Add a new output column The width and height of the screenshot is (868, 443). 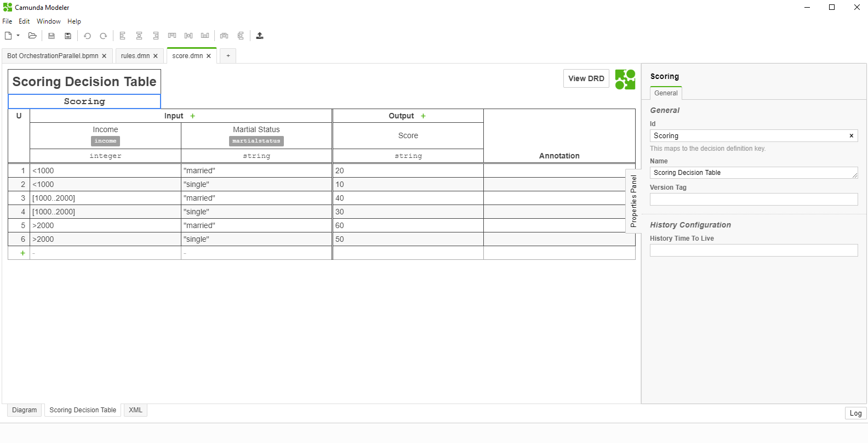coord(423,116)
